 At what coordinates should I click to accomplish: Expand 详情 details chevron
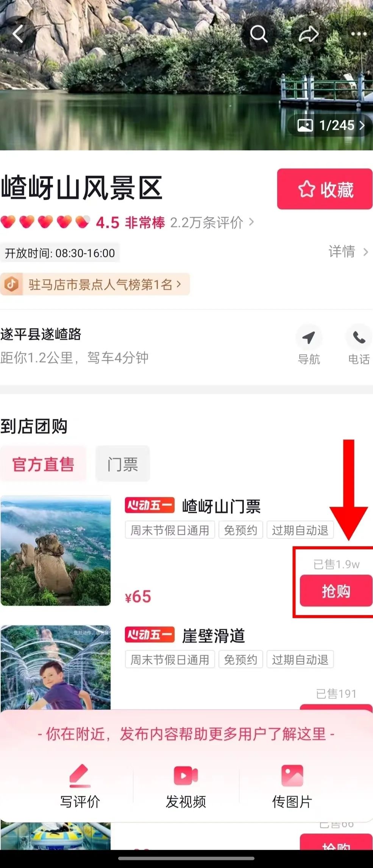point(348,252)
